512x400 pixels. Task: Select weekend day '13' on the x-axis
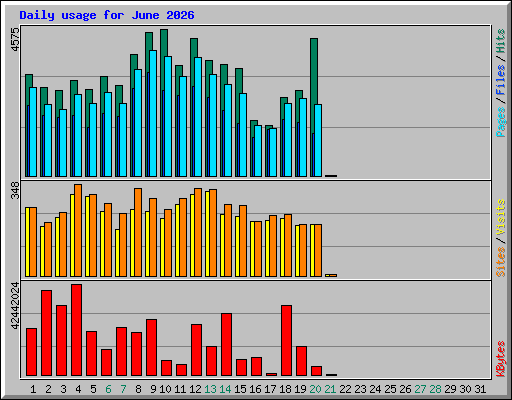click(210, 389)
